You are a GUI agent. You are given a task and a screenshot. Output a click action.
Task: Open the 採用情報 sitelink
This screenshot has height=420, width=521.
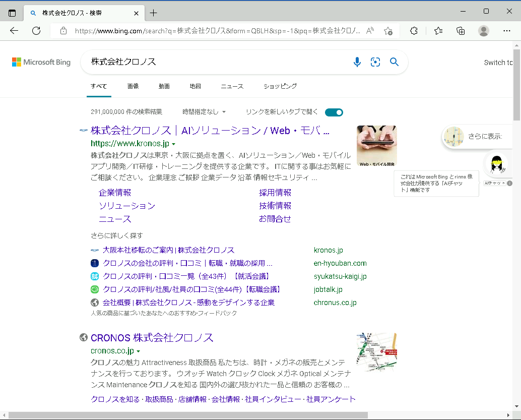point(275,193)
